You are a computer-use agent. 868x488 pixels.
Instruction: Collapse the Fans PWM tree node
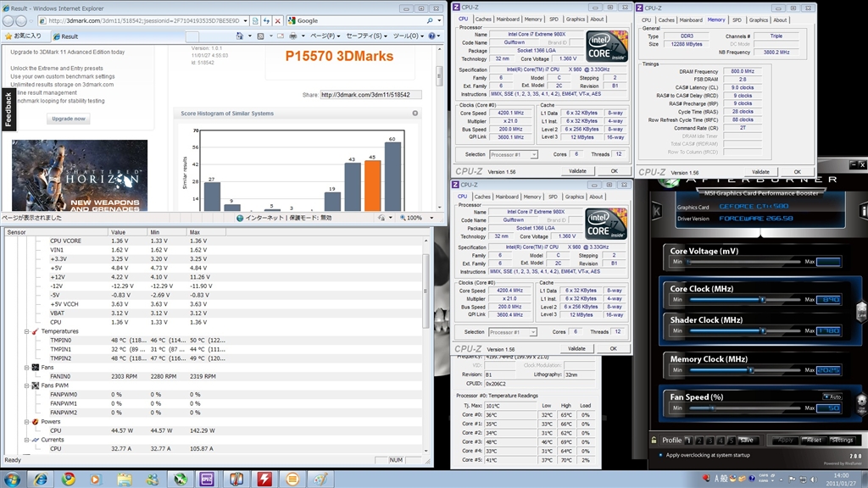26,385
